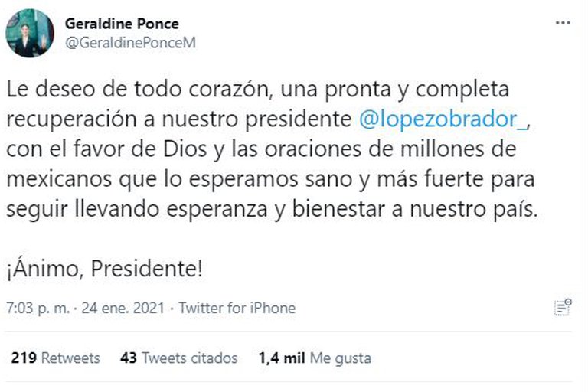Open the @GeraldinePonceM handle link

click(x=130, y=42)
